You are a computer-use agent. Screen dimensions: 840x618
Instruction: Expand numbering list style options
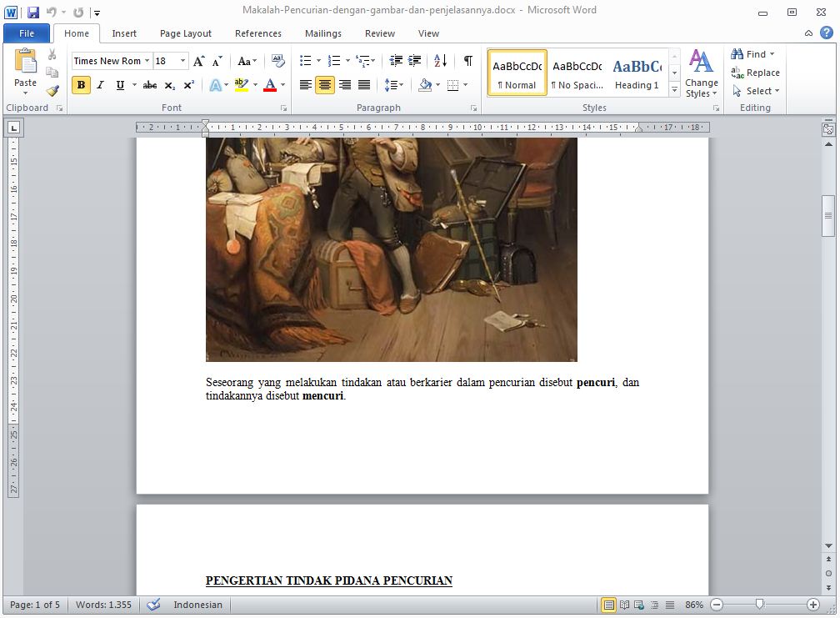pyautogui.click(x=347, y=61)
